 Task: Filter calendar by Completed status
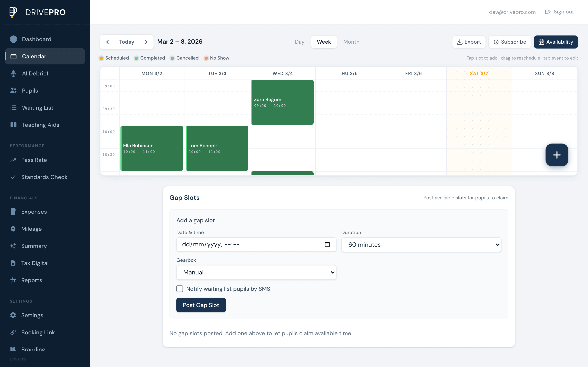(x=149, y=58)
